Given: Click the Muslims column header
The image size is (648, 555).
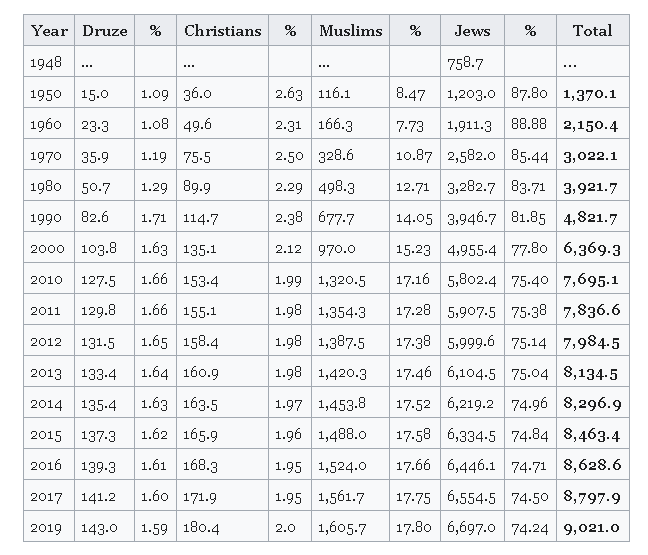Looking at the screenshot, I should coord(350,31).
